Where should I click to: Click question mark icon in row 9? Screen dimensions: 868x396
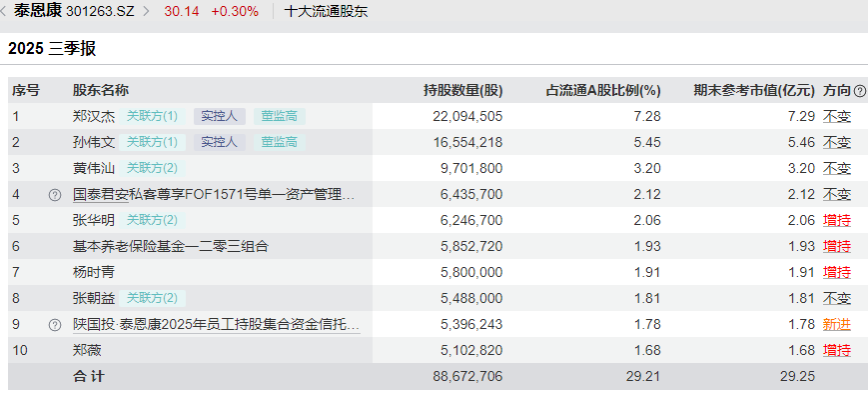(x=55, y=325)
